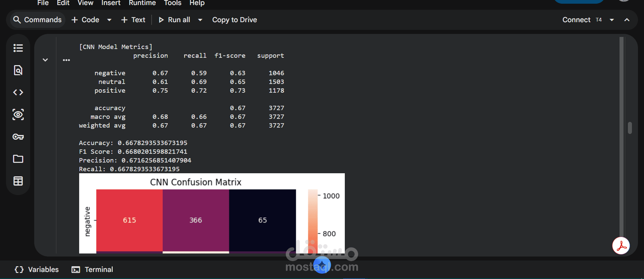Click the Terminal icon in bottom bar
The width and height of the screenshot is (644, 279).
click(x=76, y=270)
